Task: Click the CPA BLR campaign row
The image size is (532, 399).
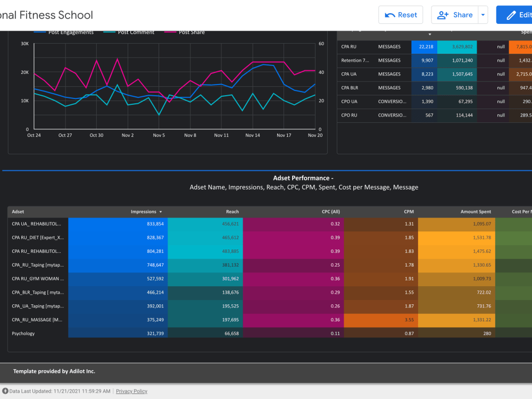Action: click(435, 88)
